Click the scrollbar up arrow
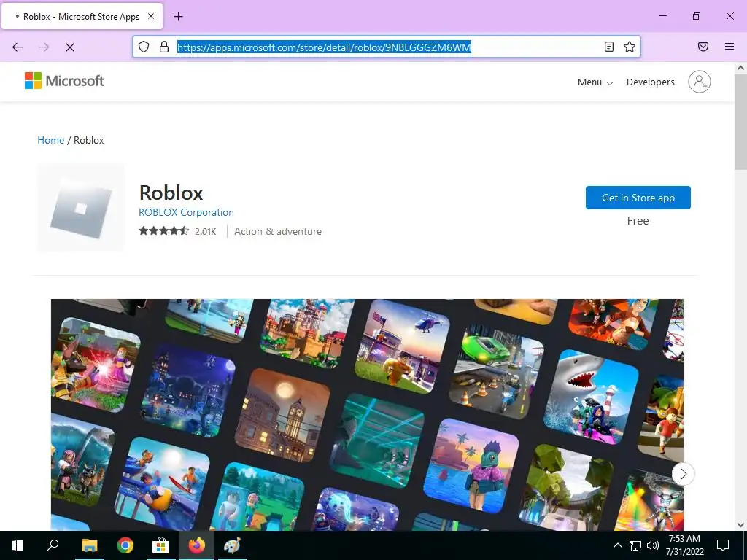Screen dimensions: 747x560 click(740, 68)
